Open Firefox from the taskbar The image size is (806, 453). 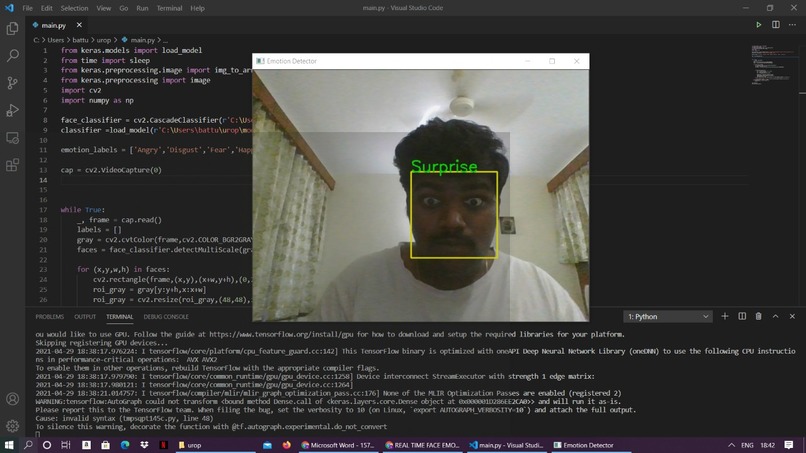point(286,445)
